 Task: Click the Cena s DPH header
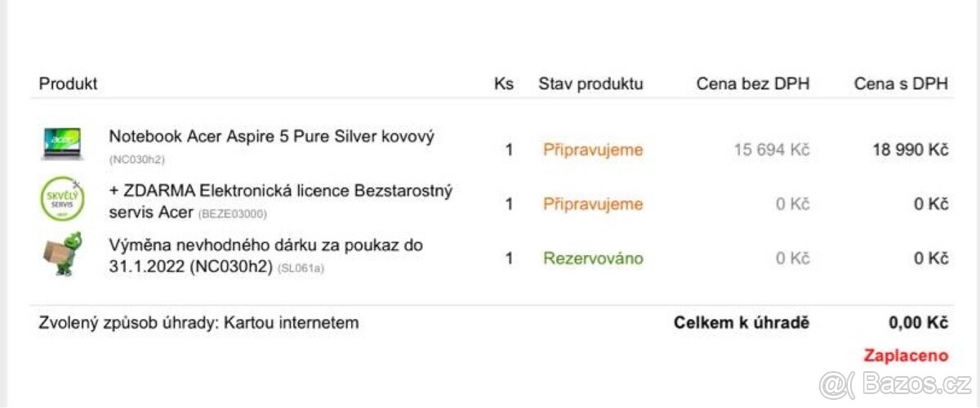coord(902,83)
